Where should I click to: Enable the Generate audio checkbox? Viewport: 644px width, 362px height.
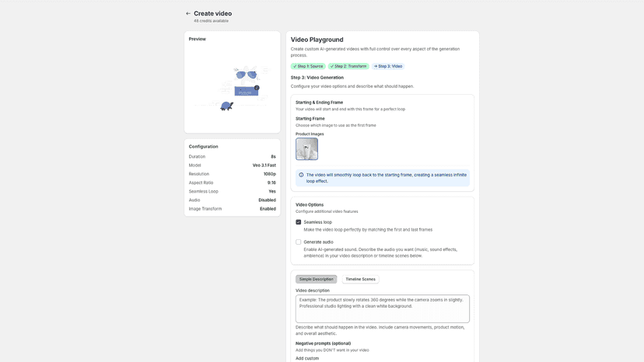pos(298,242)
